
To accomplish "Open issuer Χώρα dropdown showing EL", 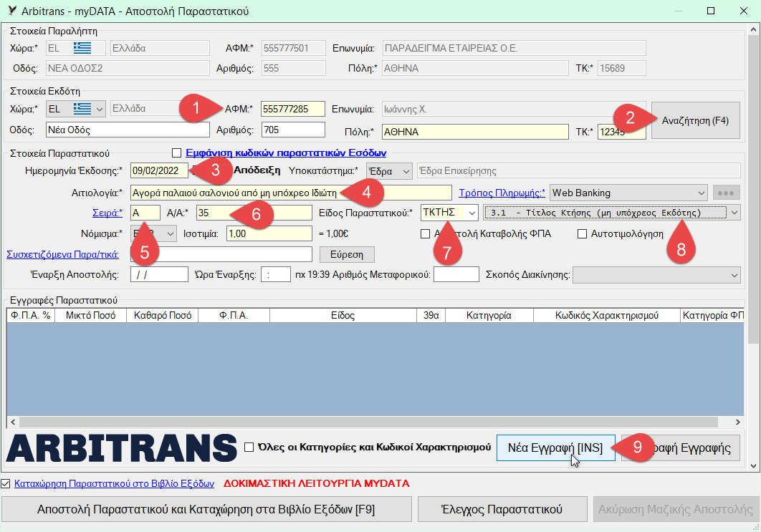I will pos(75,109).
